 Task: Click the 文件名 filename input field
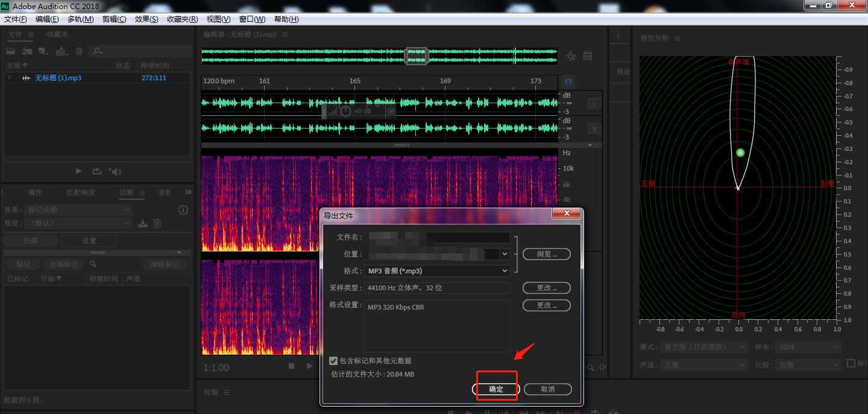(x=439, y=237)
